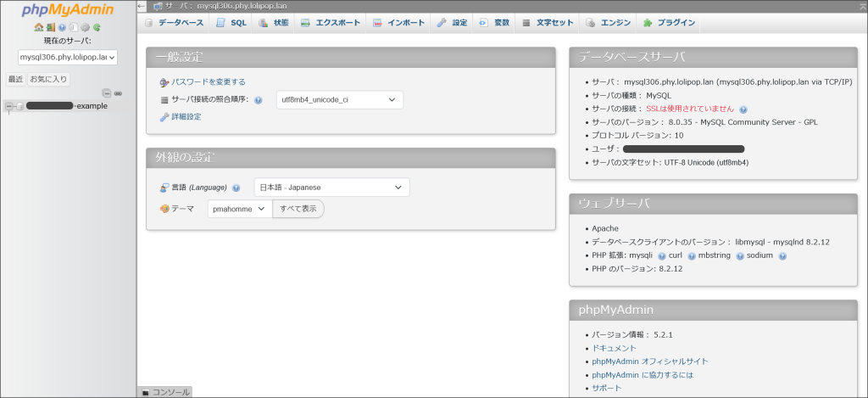This screenshot has height=398, width=868.
Task: Open help icon next to 言語 (Language)
Action: pos(236,188)
